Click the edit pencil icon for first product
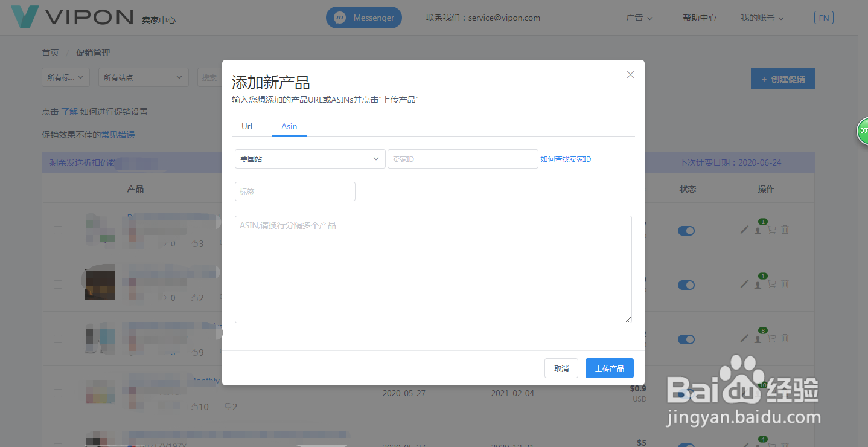The image size is (868, 447). [x=744, y=230]
